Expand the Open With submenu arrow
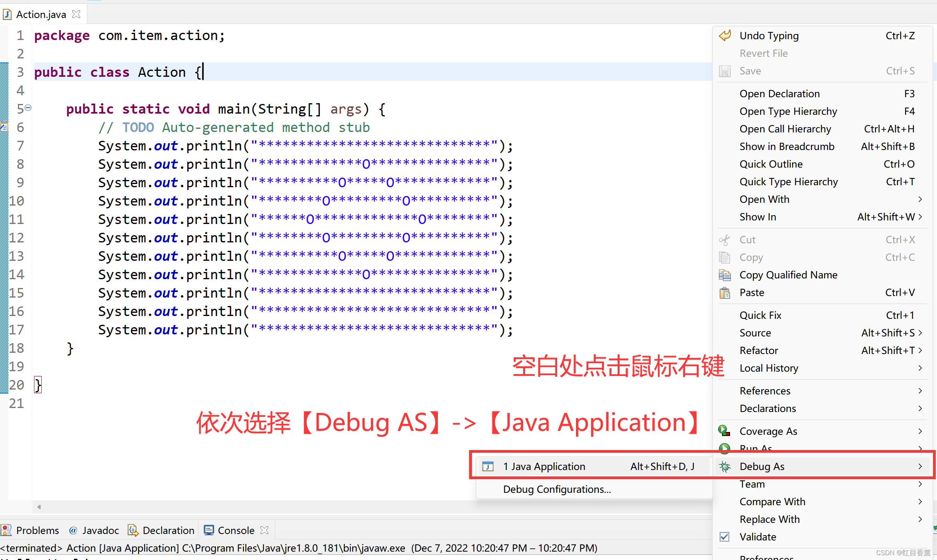 click(920, 199)
